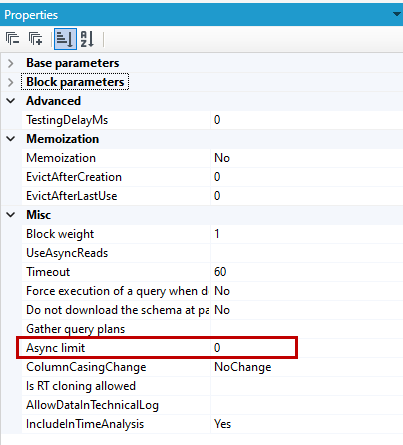The width and height of the screenshot is (403, 445).
Task: Select the Memoization property row label
Action: tap(61, 158)
